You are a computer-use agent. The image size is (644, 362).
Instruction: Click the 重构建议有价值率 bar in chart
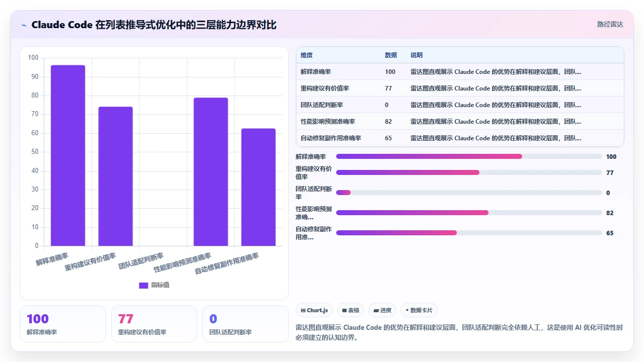[116, 176]
